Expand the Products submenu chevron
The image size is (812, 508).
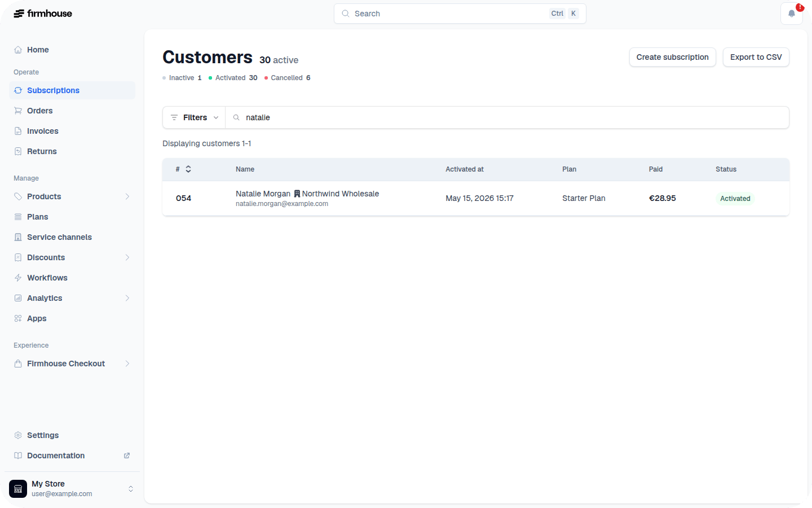point(127,196)
